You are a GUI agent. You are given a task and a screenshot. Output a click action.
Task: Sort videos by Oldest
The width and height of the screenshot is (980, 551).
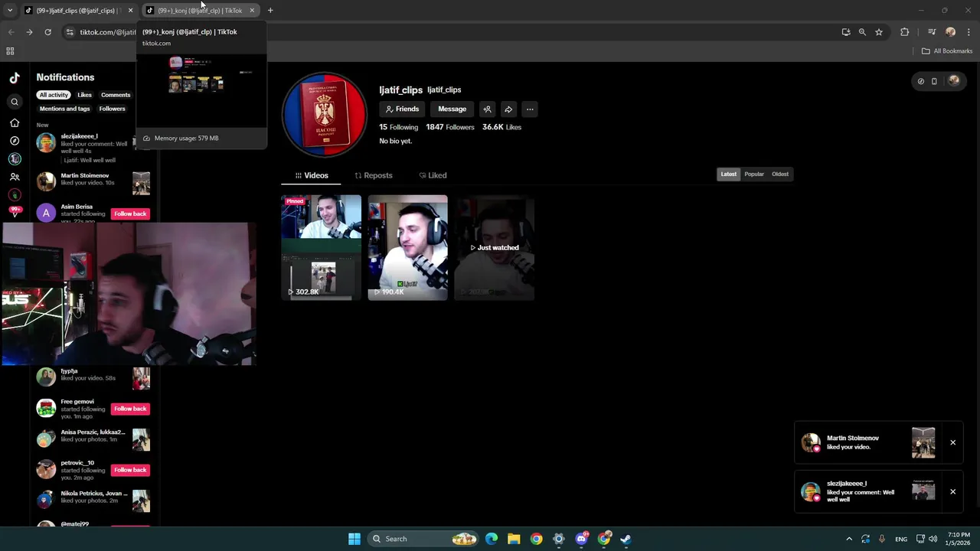point(780,174)
